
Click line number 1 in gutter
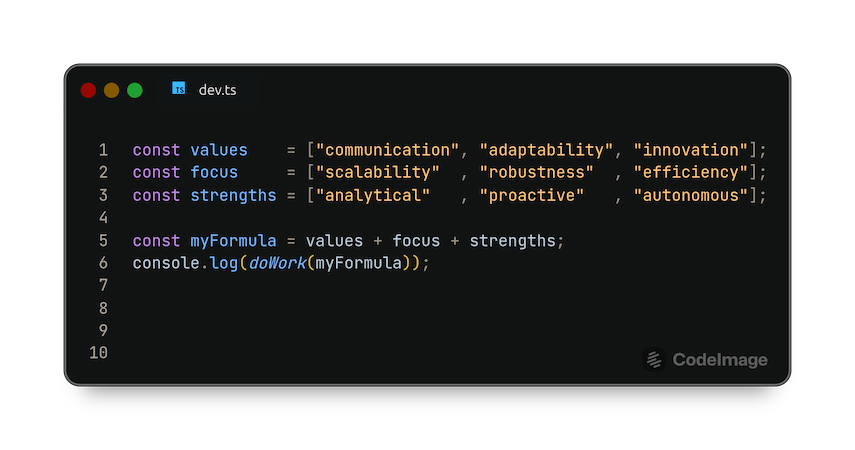[x=103, y=150]
